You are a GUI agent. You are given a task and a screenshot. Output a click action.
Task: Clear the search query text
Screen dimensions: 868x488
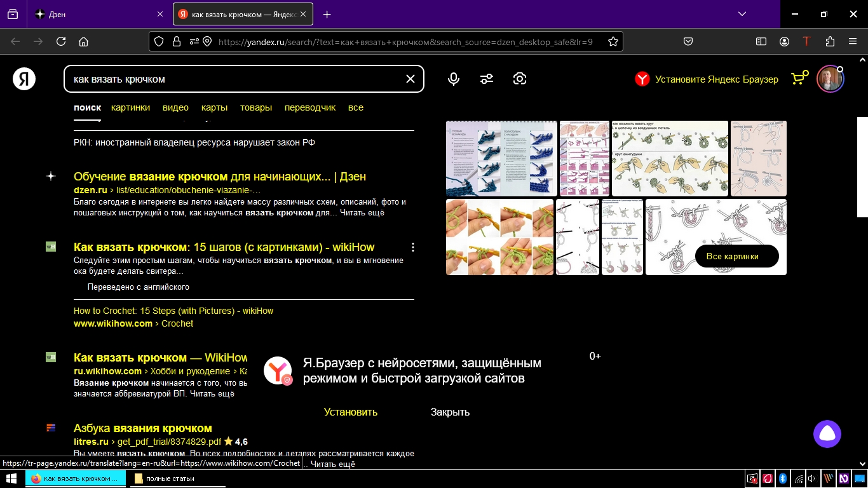[410, 79]
